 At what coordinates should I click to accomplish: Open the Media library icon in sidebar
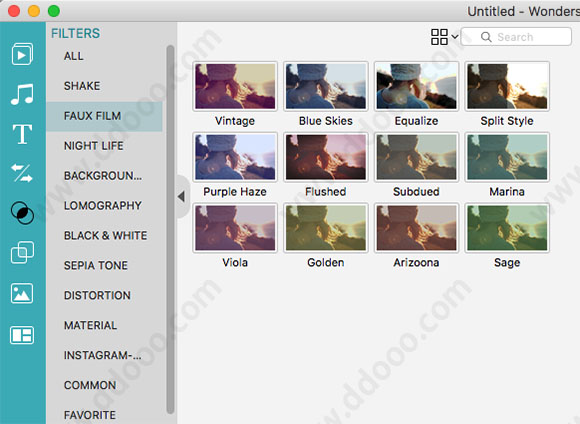point(22,54)
